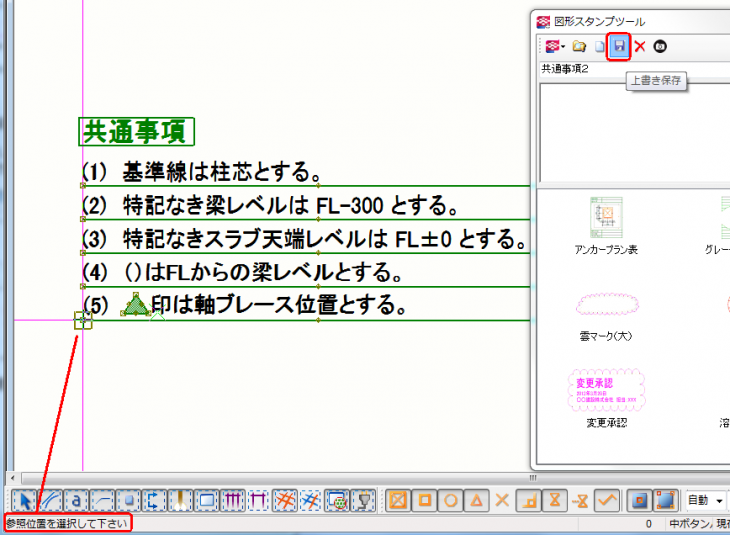730x535 pixels.
Task: Toggle the purple two-column grid tool
Action: pos(258,501)
